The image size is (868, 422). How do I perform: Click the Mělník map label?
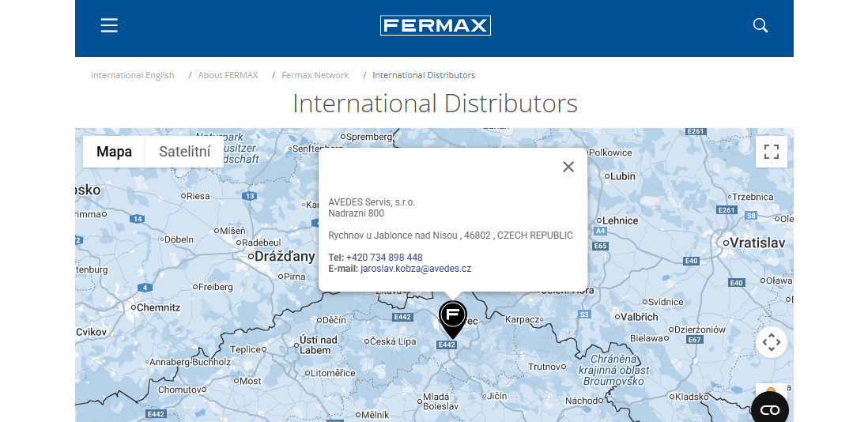point(376,415)
